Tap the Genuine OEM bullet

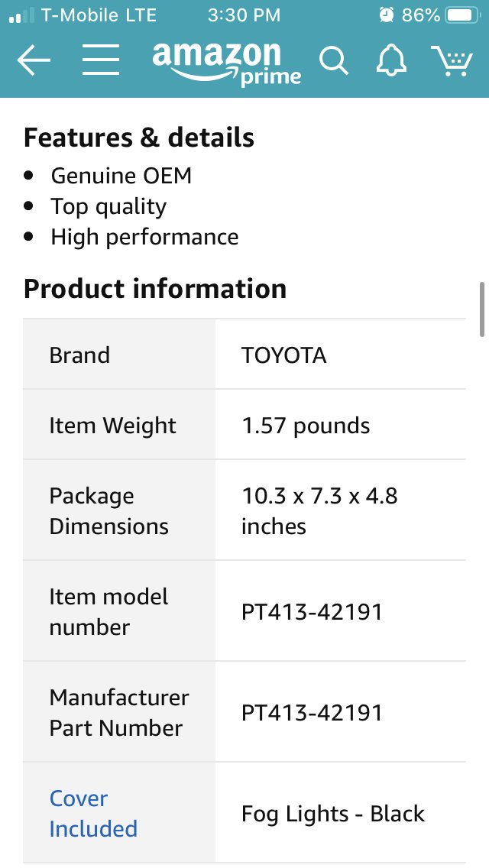click(x=121, y=176)
